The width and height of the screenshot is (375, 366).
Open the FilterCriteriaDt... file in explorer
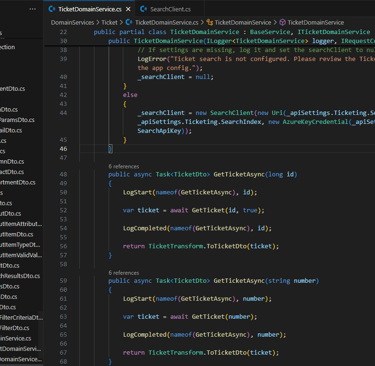point(21,317)
